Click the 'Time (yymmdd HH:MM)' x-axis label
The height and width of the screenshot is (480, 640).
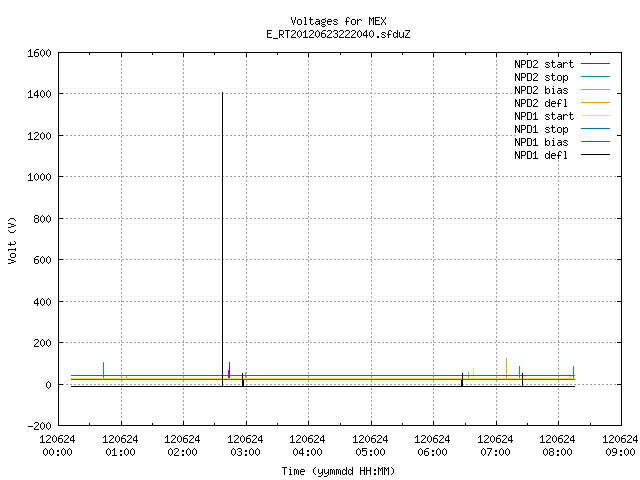coord(338,471)
